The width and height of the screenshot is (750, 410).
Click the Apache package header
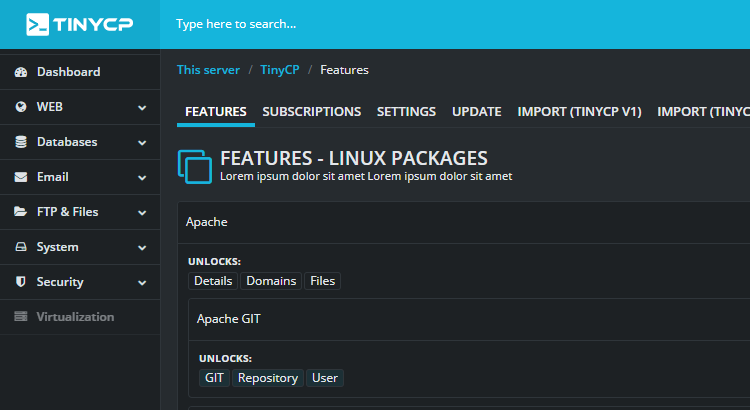point(464,222)
